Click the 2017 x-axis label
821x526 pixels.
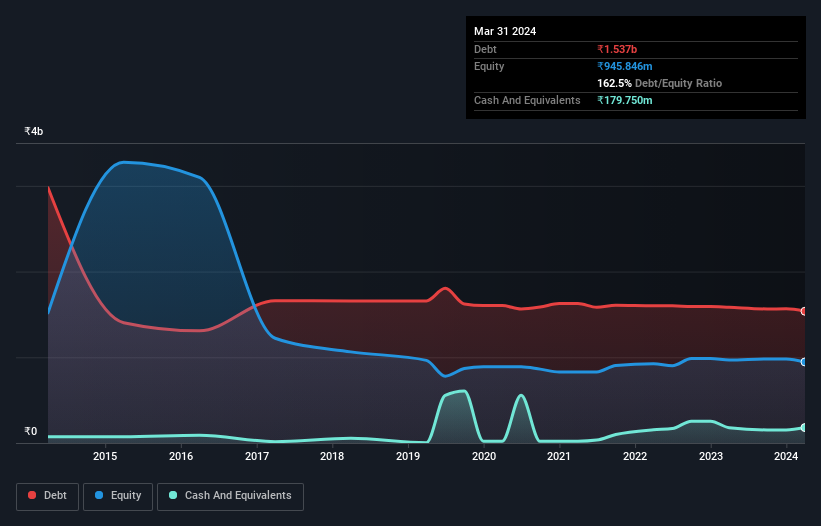point(257,456)
